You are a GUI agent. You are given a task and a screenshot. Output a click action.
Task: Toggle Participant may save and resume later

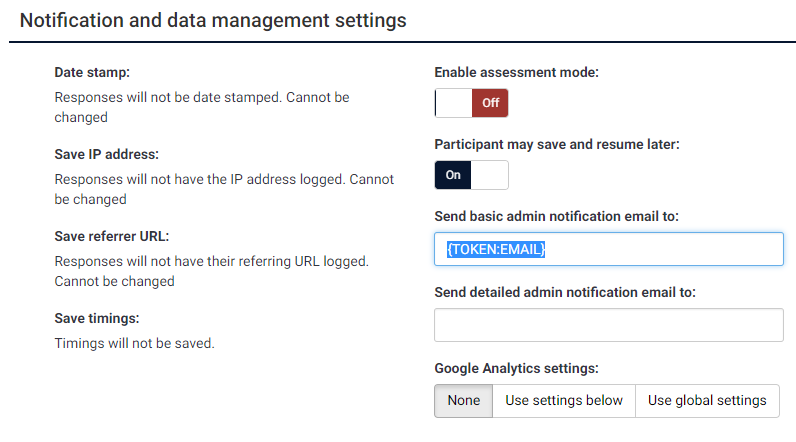pos(471,175)
